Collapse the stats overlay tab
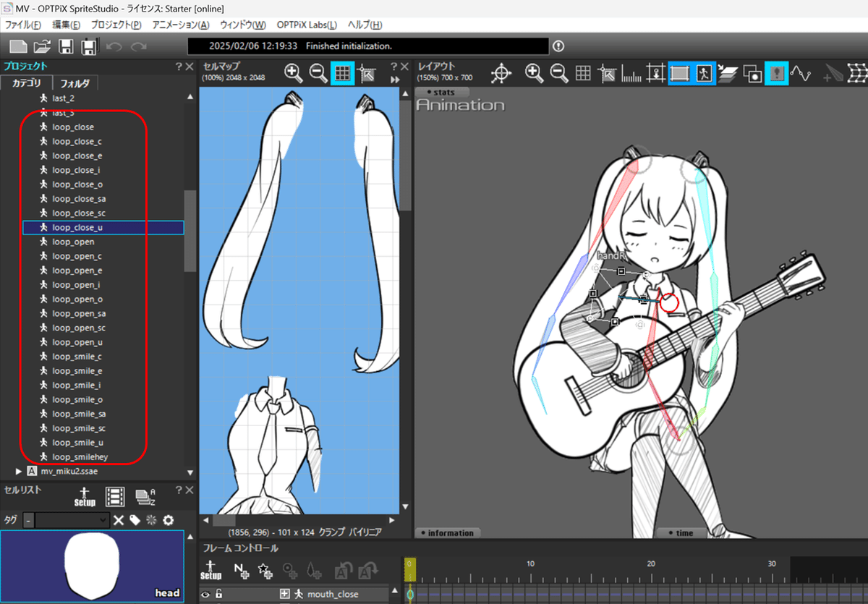The height and width of the screenshot is (604, 868). 442,92
